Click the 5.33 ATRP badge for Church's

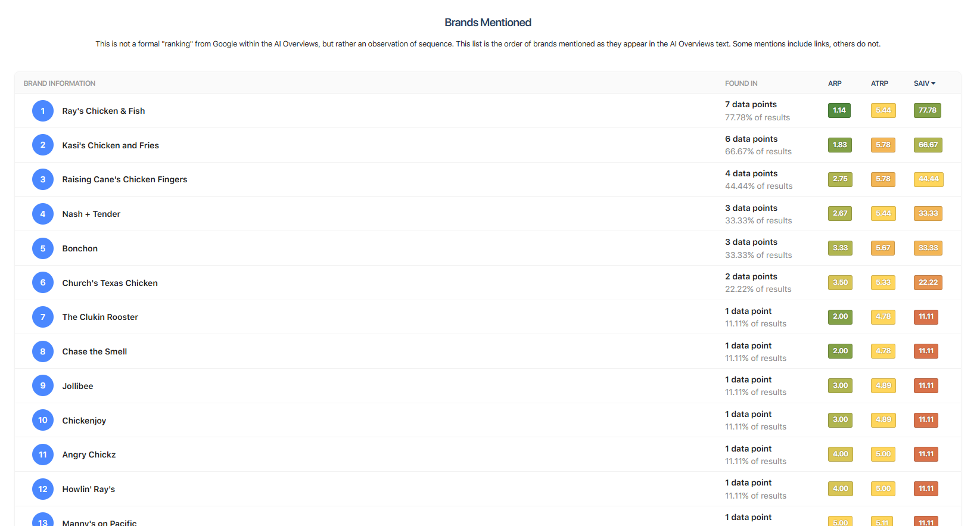click(x=883, y=282)
